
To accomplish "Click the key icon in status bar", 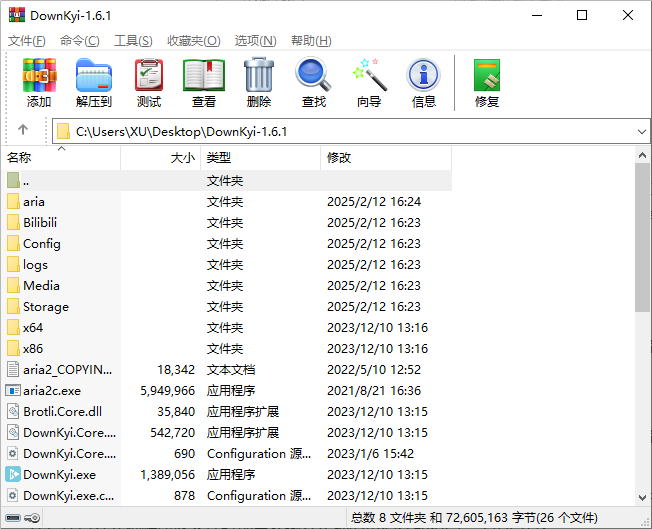I will tap(32, 518).
